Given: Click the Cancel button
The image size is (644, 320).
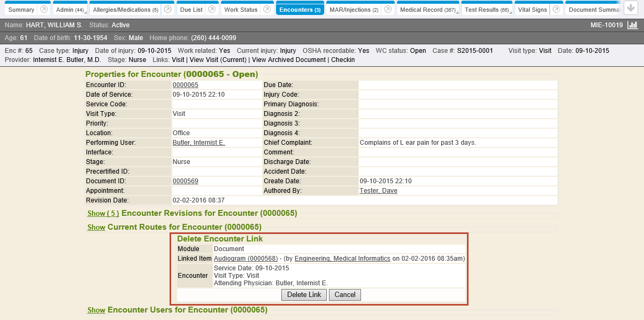Looking at the screenshot, I should 345,295.
